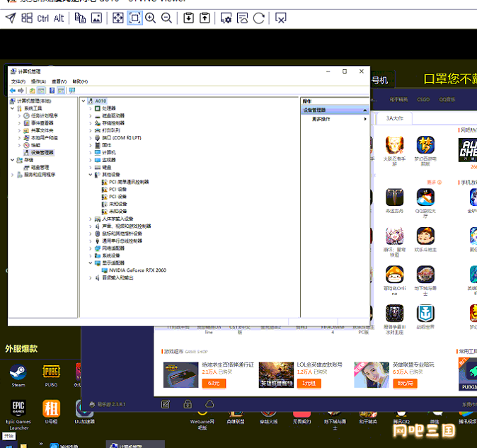Show connection info from VNC toolbar
477x448 pixels.
[x=243, y=18]
